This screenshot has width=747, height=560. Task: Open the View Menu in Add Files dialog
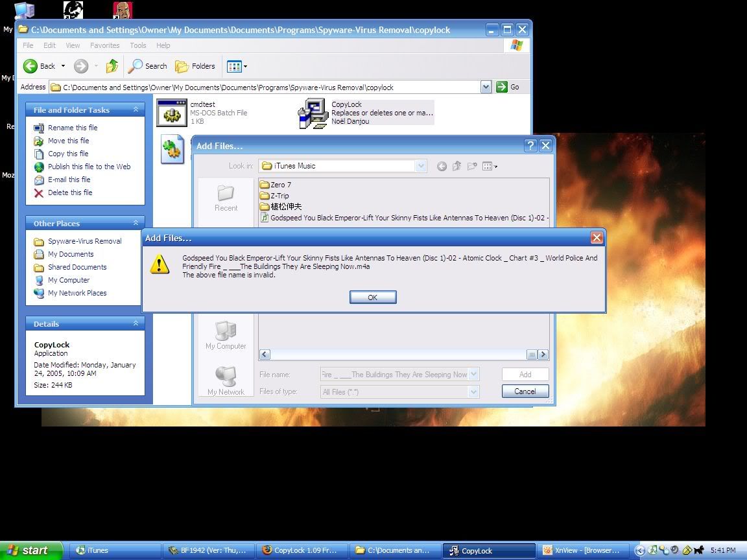click(x=490, y=166)
